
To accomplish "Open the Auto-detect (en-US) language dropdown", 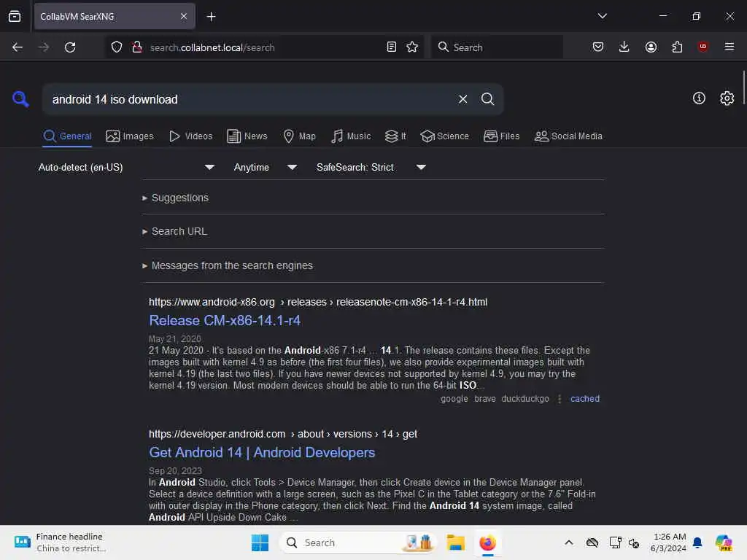I will tap(126, 167).
